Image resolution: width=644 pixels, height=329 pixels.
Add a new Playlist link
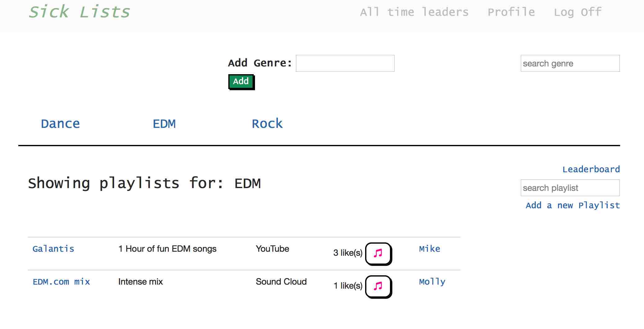(x=573, y=205)
